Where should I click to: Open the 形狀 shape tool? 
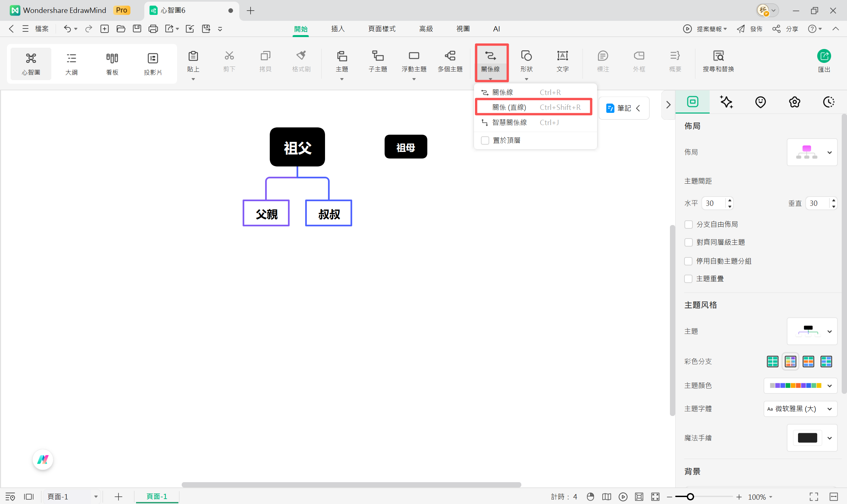tap(526, 56)
